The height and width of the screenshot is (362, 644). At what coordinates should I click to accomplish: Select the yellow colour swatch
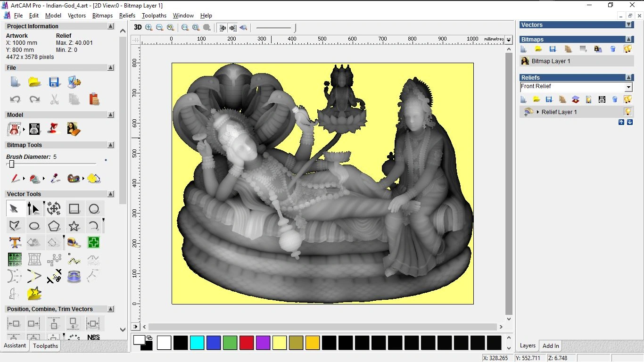pyautogui.click(x=280, y=343)
